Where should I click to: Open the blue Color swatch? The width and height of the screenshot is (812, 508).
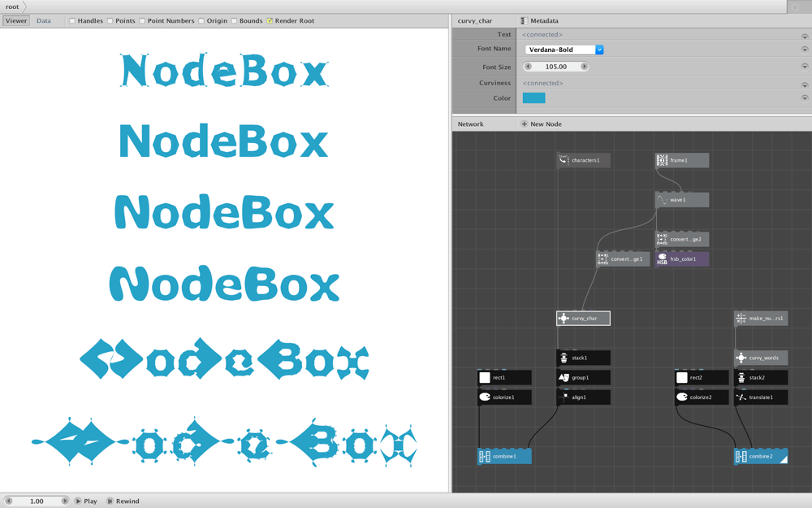point(534,98)
